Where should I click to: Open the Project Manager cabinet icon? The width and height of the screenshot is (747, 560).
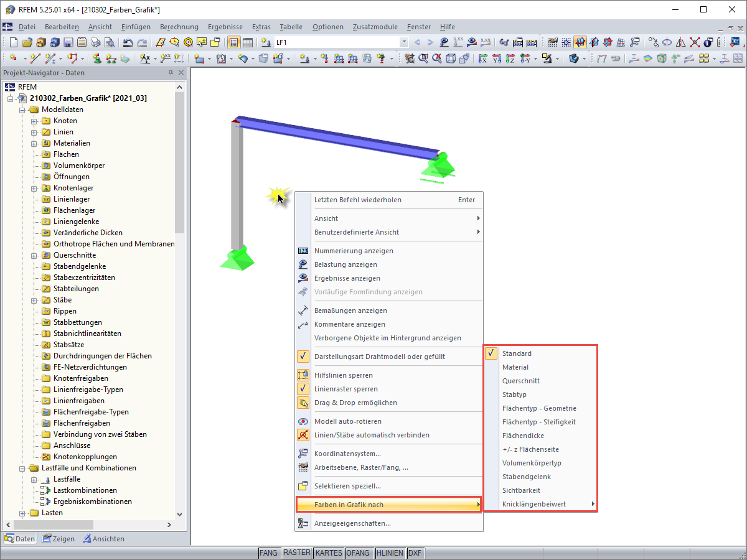40,42
